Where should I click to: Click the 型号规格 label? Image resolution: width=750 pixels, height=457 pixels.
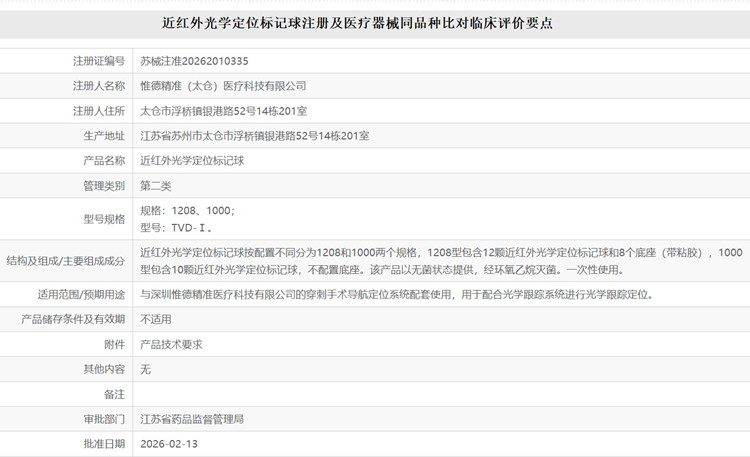pos(104,219)
